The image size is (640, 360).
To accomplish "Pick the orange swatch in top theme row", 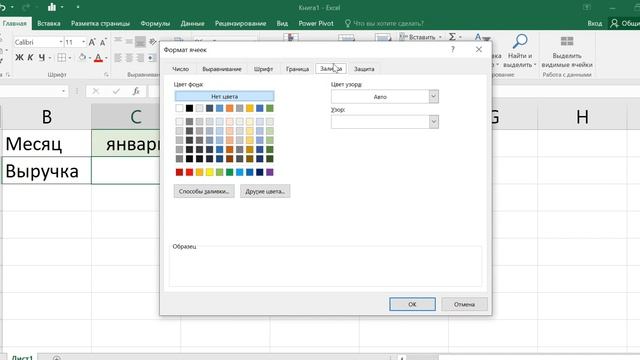I will pos(229,108).
